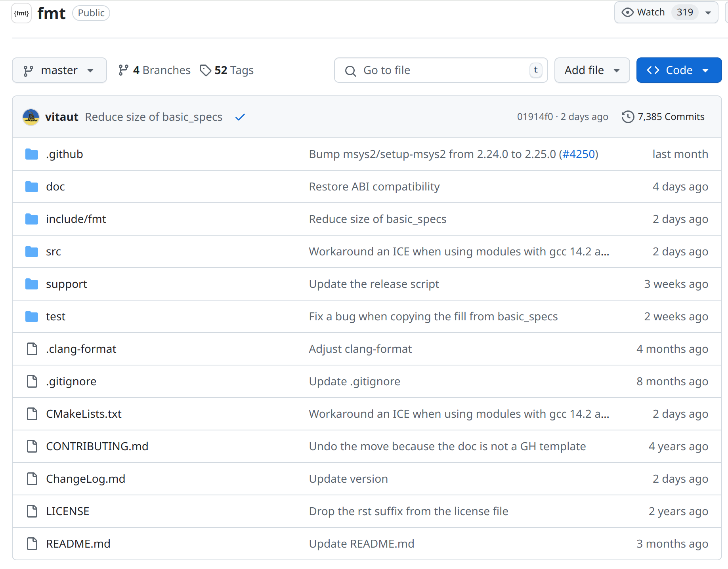
Task: Open the ChangeLog.md file
Action: point(86,479)
